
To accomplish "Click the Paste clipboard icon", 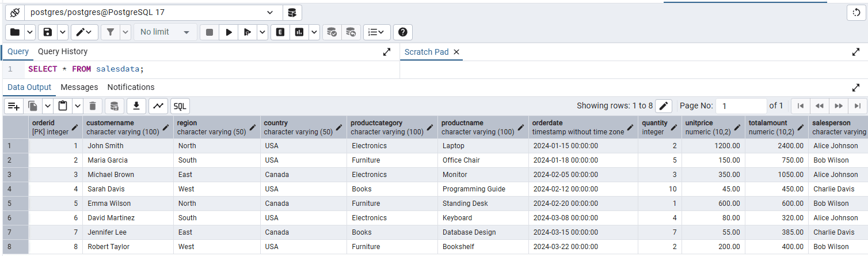I will point(63,106).
